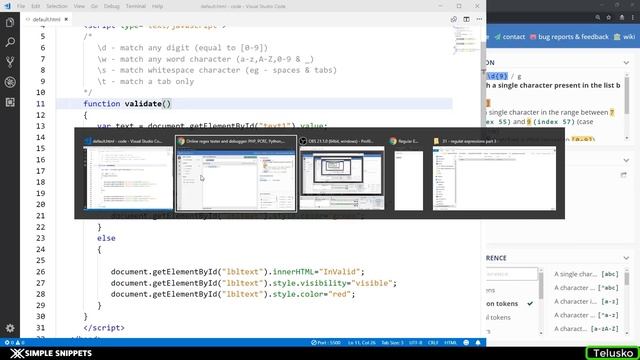640x360 pixels.
Task: Click the Ln 11, Col 26 indicator
Action: pos(362,342)
